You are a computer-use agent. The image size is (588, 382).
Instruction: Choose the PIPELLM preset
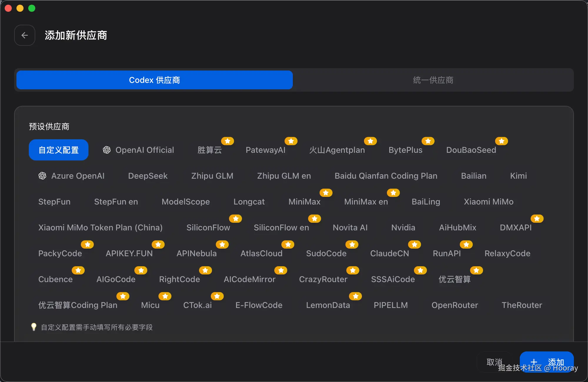391,305
